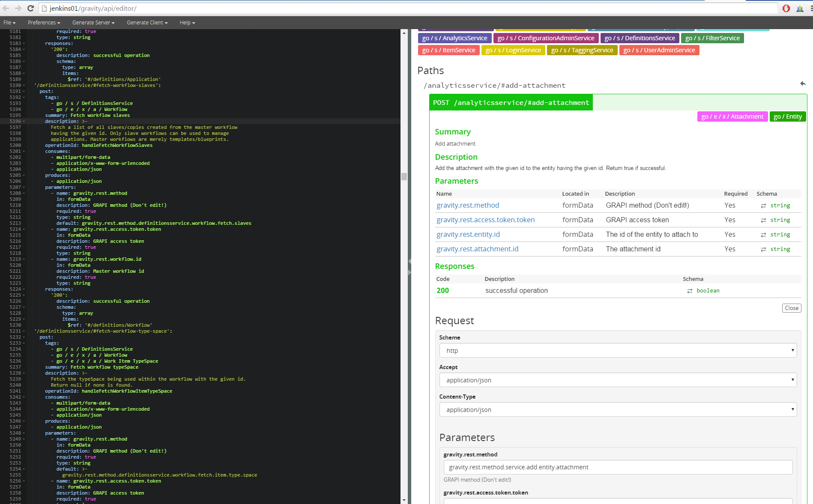
Task: Select the go / s / ConfigurationAdminService tag
Action: coord(546,38)
